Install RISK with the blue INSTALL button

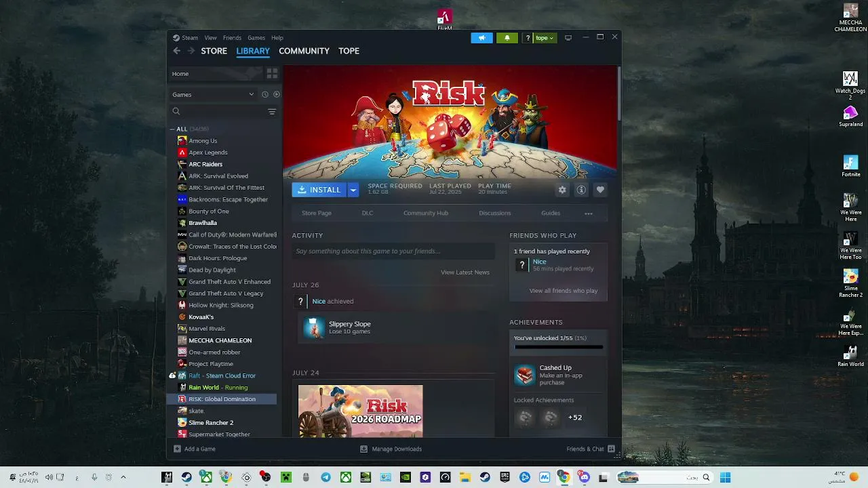point(319,190)
